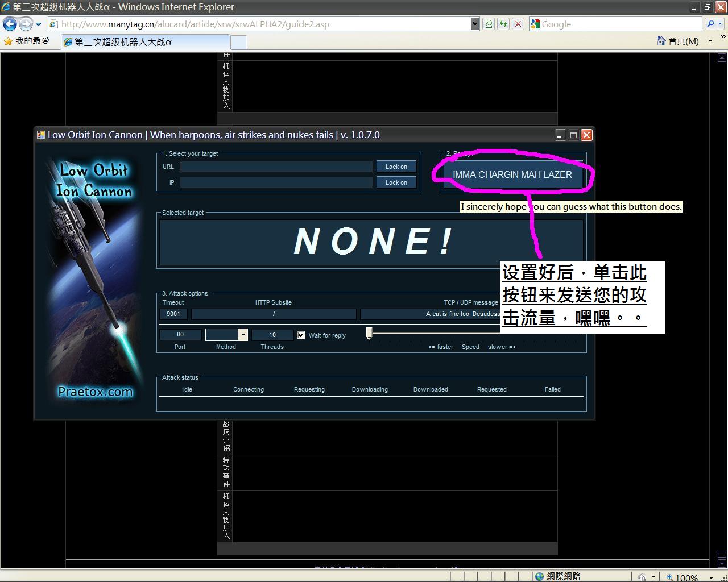Click the Google search magnifier icon
This screenshot has height=582, width=728.
point(712,24)
